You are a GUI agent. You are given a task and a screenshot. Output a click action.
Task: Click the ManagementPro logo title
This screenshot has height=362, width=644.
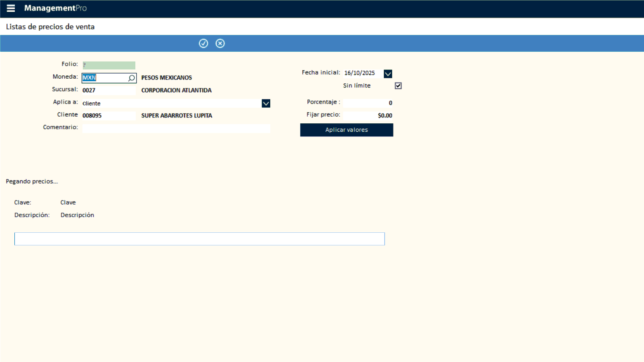click(55, 8)
